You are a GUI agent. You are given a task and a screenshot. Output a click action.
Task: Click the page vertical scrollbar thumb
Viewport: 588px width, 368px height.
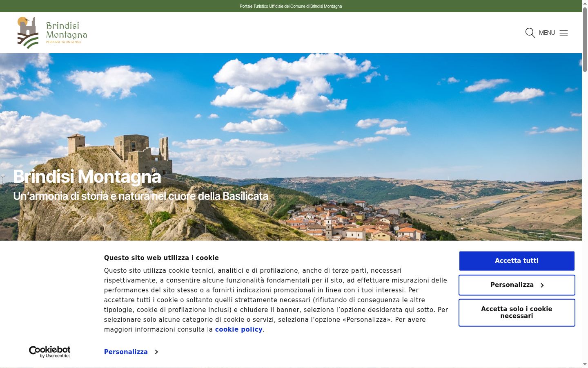(585, 39)
